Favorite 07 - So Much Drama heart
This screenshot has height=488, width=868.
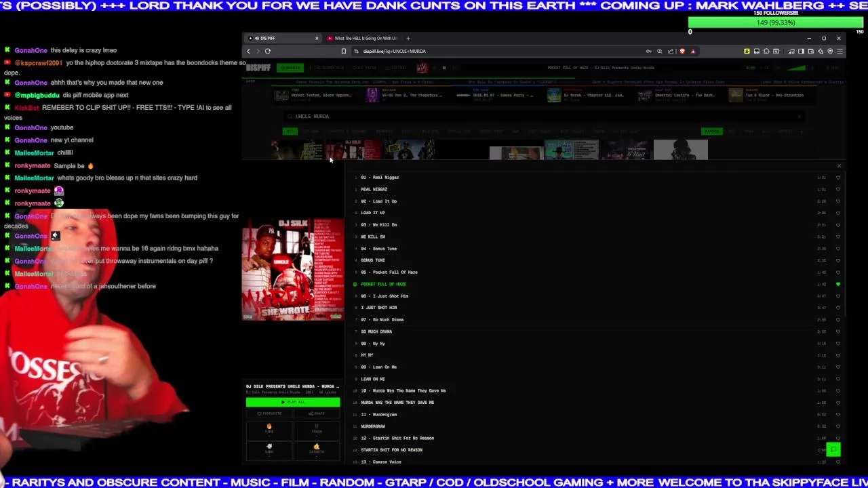(838, 320)
